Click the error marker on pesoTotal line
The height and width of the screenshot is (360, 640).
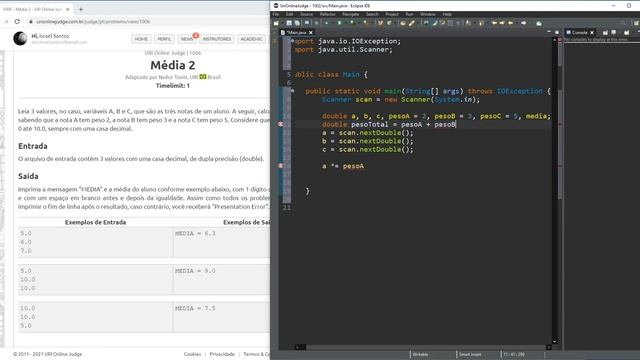tap(281, 124)
